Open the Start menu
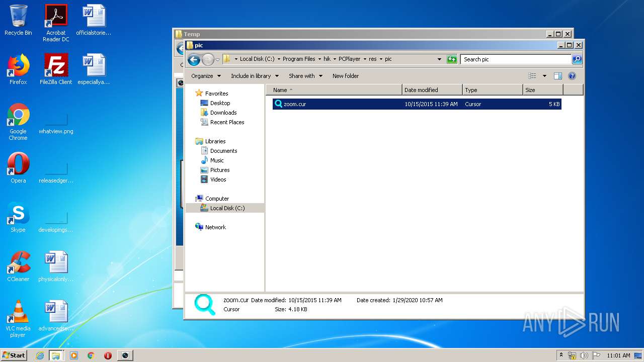644x362 pixels. click(14, 355)
